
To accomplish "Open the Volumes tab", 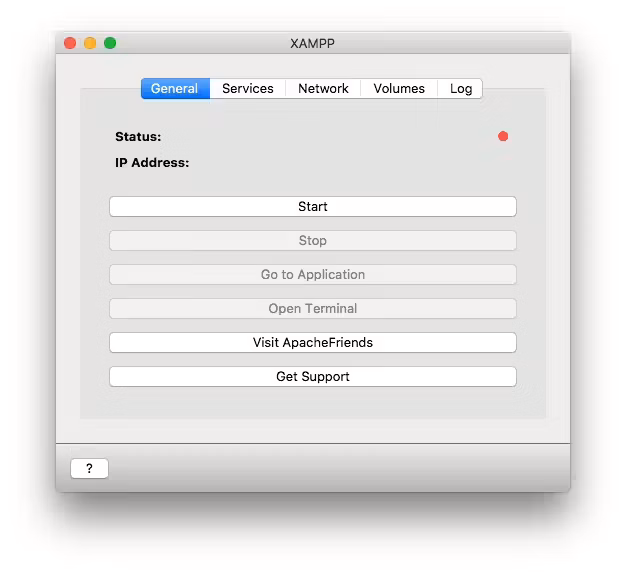I will coord(399,88).
